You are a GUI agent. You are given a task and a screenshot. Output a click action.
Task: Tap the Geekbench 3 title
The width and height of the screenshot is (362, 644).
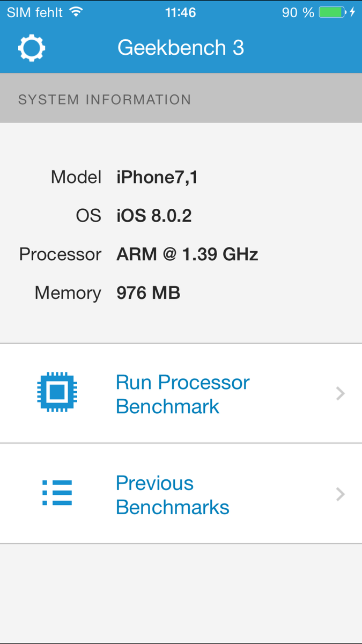181,48
